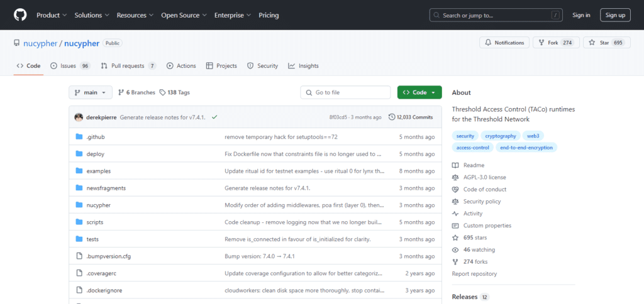Focus the Go to file input
This screenshot has width=644, height=304.
tap(345, 93)
